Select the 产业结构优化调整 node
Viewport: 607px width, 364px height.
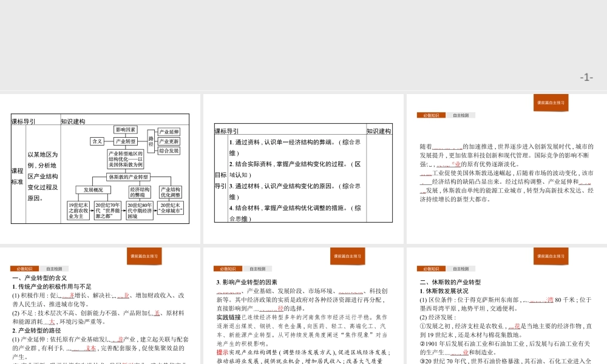click(171, 191)
